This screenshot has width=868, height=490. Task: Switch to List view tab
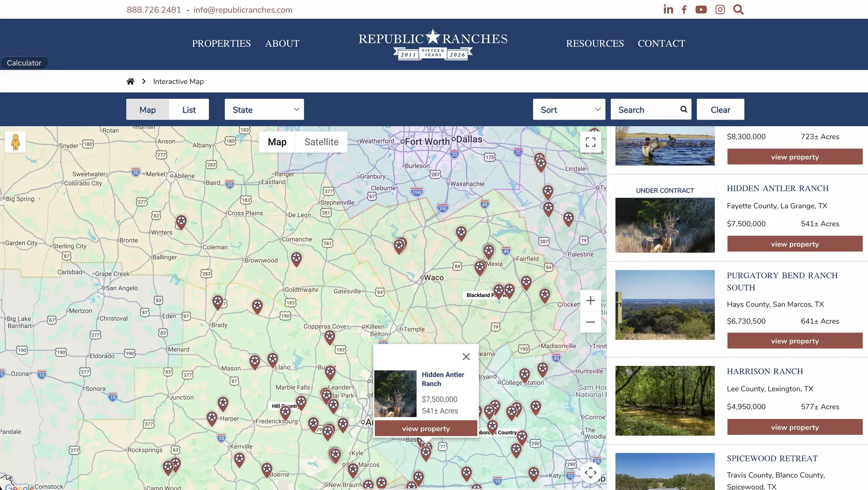click(x=189, y=109)
